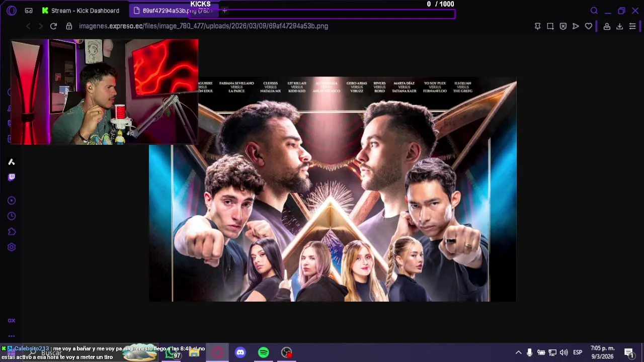Open sidebar settings gear
Screen dimensions: 644x362
click(x=12, y=247)
